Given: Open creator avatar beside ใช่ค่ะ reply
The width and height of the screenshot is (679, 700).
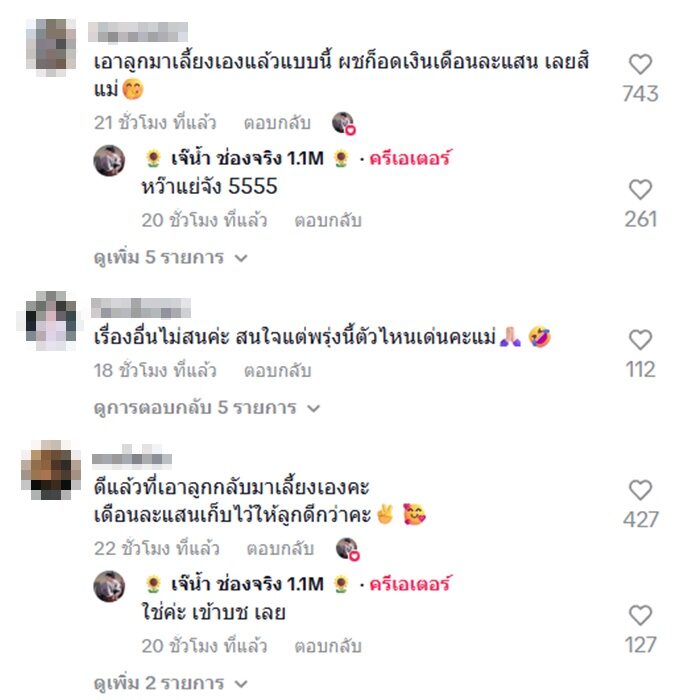Looking at the screenshot, I should [109, 586].
